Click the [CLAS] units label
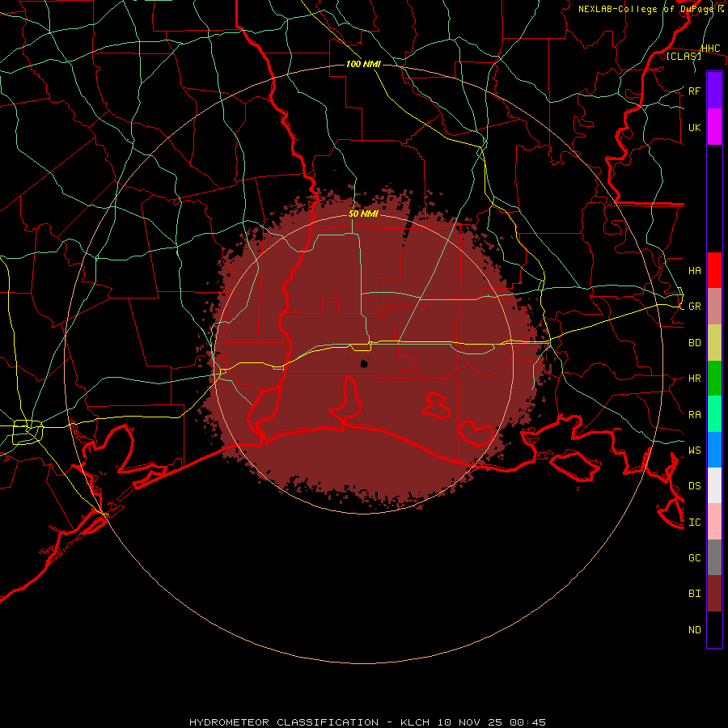This screenshot has width=728, height=728. pos(684,57)
